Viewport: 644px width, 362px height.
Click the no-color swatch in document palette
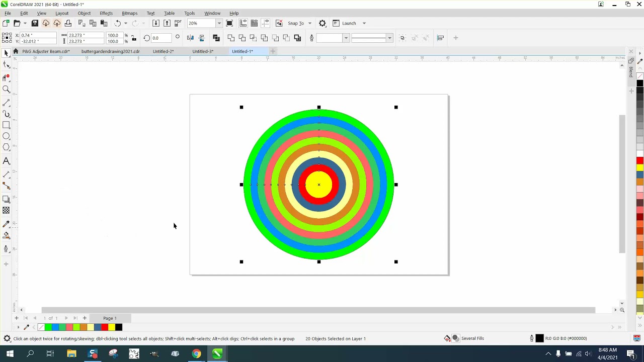pyautogui.click(x=41, y=327)
